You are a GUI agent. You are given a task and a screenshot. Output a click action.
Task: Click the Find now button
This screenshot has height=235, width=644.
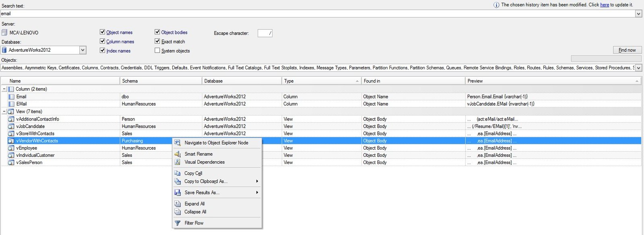pos(627,50)
